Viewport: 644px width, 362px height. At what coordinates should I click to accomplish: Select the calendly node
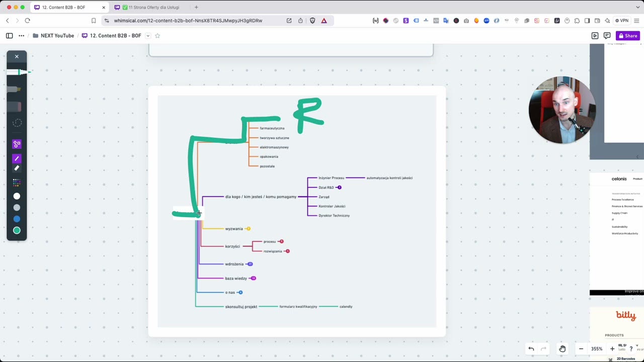(346, 307)
